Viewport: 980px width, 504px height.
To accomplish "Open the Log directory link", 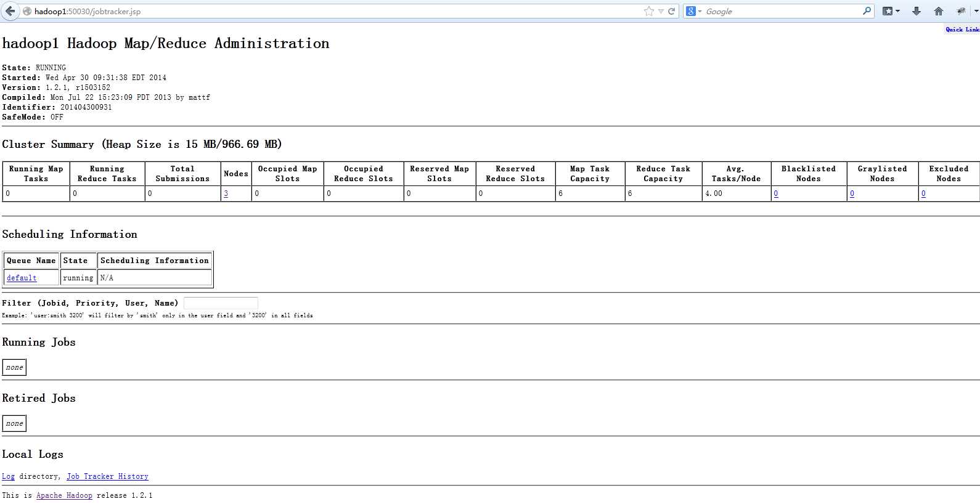I will 8,476.
